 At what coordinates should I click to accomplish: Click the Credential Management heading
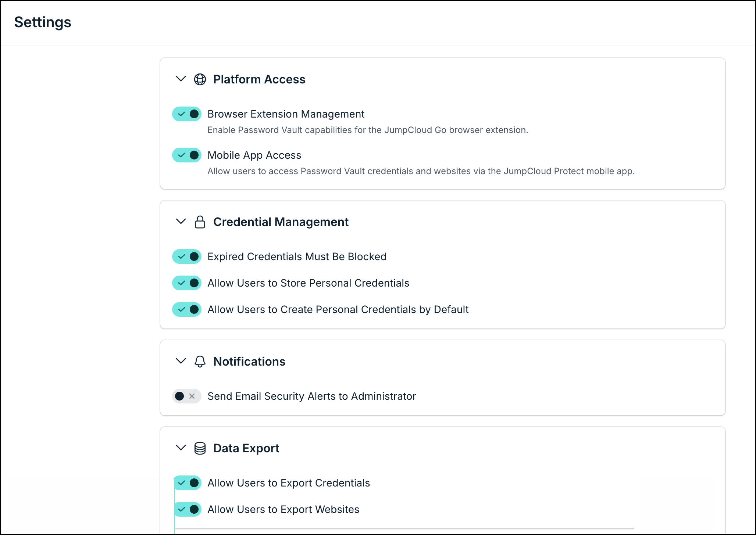pyautogui.click(x=281, y=222)
